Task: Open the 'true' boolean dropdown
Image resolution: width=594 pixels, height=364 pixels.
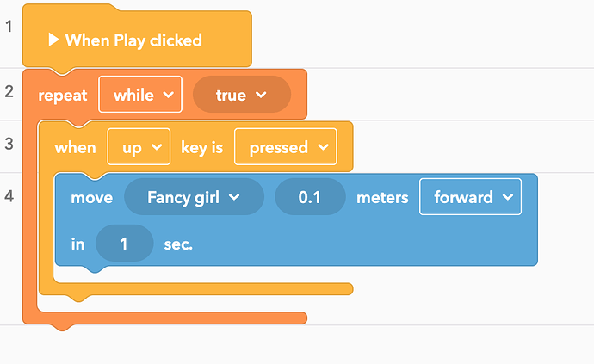Action: pyautogui.click(x=242, y=95)
